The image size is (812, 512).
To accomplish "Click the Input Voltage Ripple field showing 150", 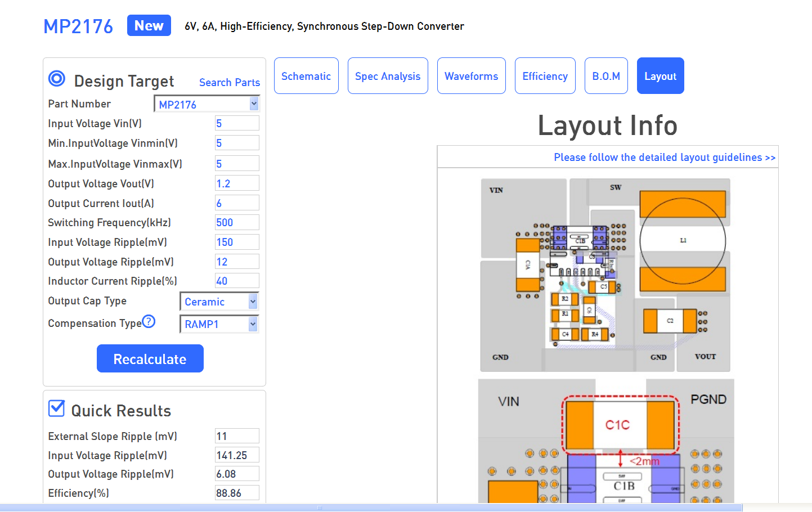I will pos(237,242).
